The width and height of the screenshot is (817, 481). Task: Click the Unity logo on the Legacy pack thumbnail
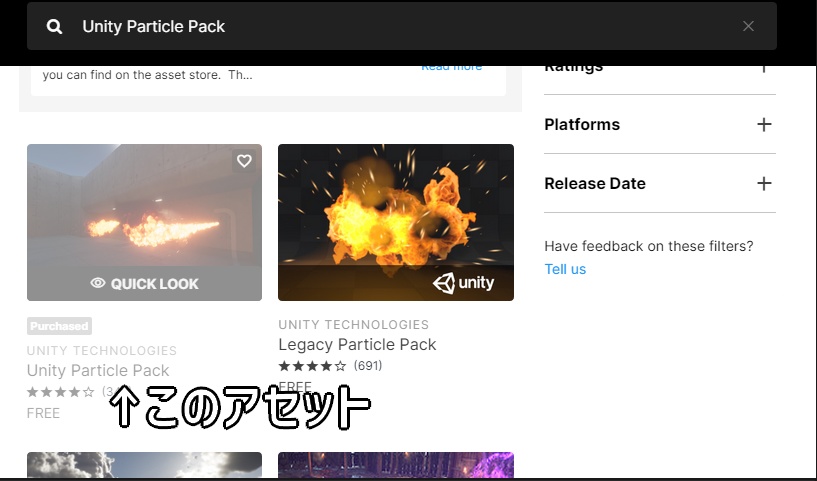463,283
